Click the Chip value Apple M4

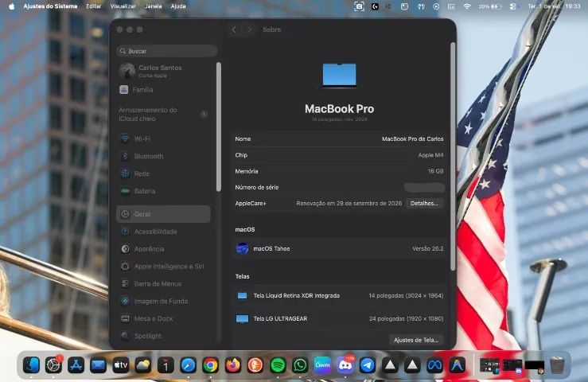pyautogui.click(x=431, y=155)
